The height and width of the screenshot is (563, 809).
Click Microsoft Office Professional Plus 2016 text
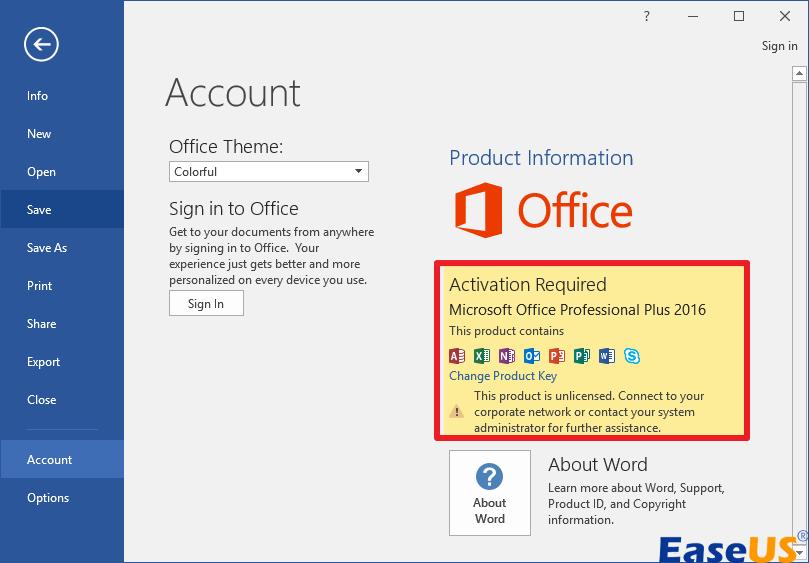point(577,310)
